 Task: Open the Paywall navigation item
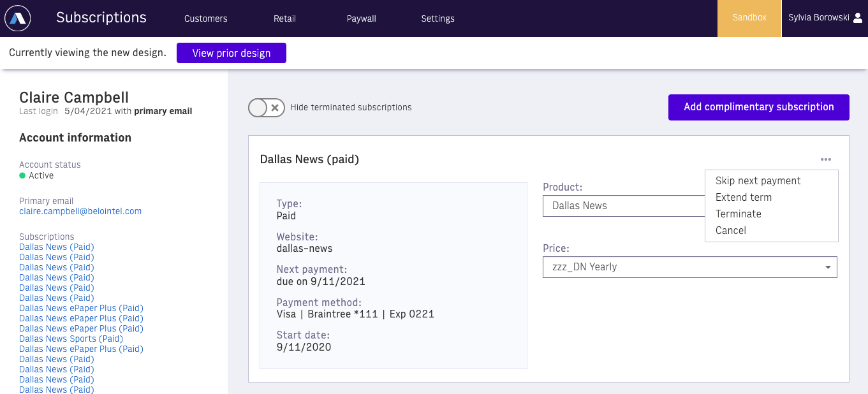(x=362, y=18)
